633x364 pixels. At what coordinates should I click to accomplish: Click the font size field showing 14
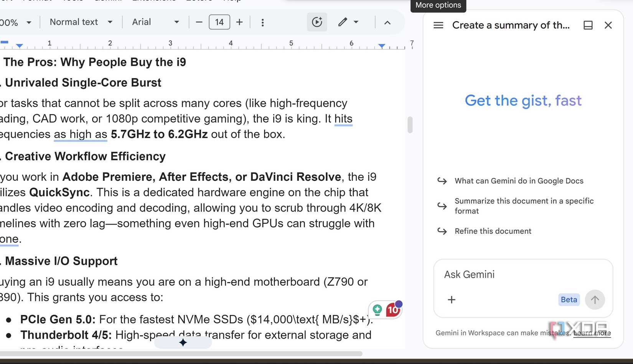[x=219, y=22]
